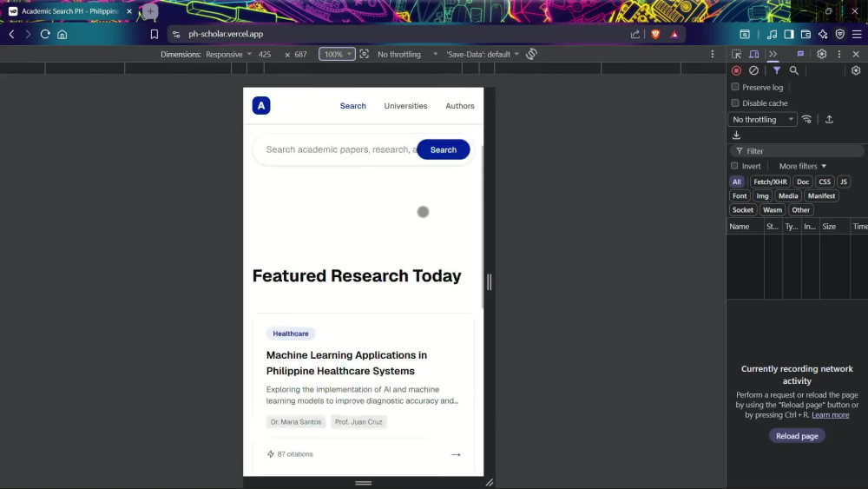The width and height of the screenshot is (868, 489).
Task: Toggle the network filter funnel icon
Action: click(x=777, y=71)
